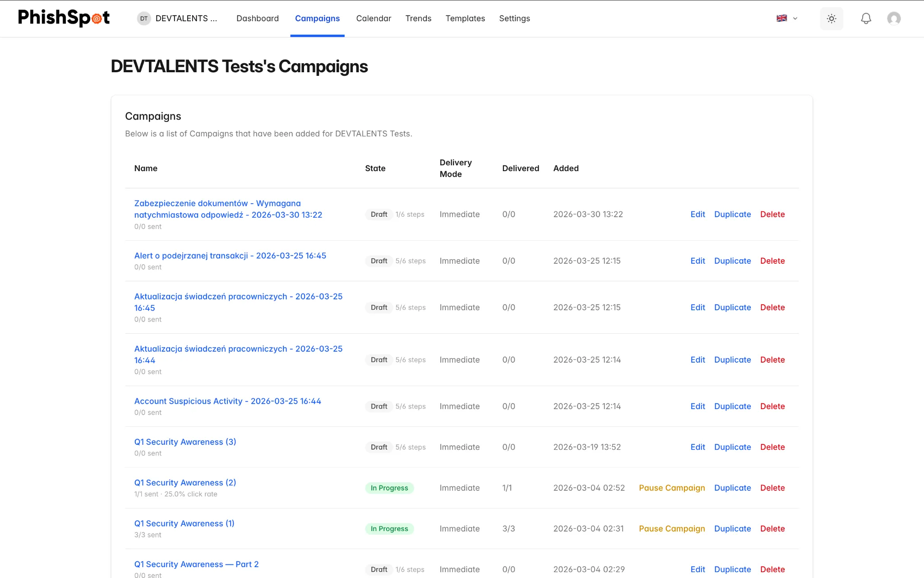The height and width of the screenshot is (578, 924).
Task: Duplicate Q1 Security Awareness (3)
Action: (733, 447)
